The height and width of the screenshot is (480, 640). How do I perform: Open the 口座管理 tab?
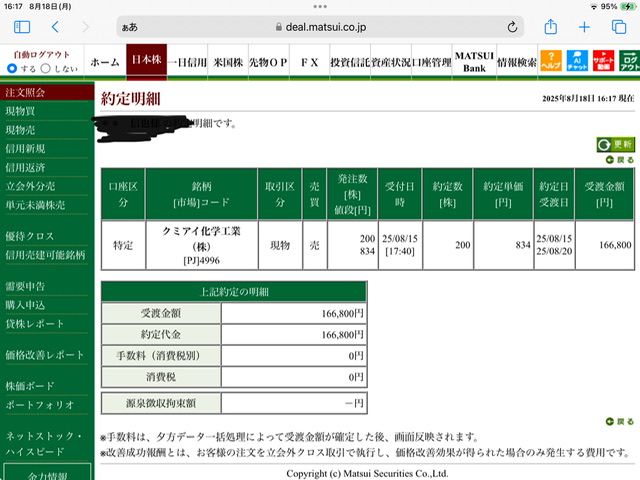[432, 62]
